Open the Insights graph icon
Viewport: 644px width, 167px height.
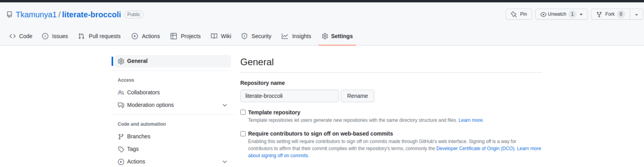(x=285, y=36)
